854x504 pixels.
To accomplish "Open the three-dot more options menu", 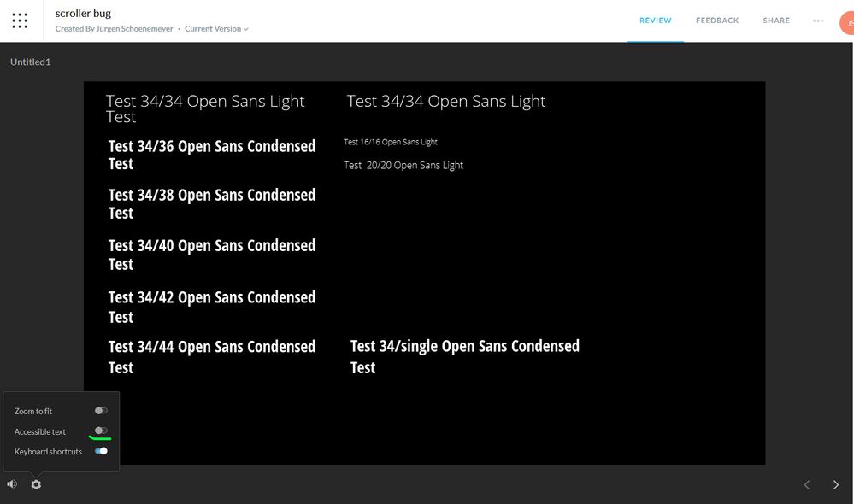I will coord(818,21).
